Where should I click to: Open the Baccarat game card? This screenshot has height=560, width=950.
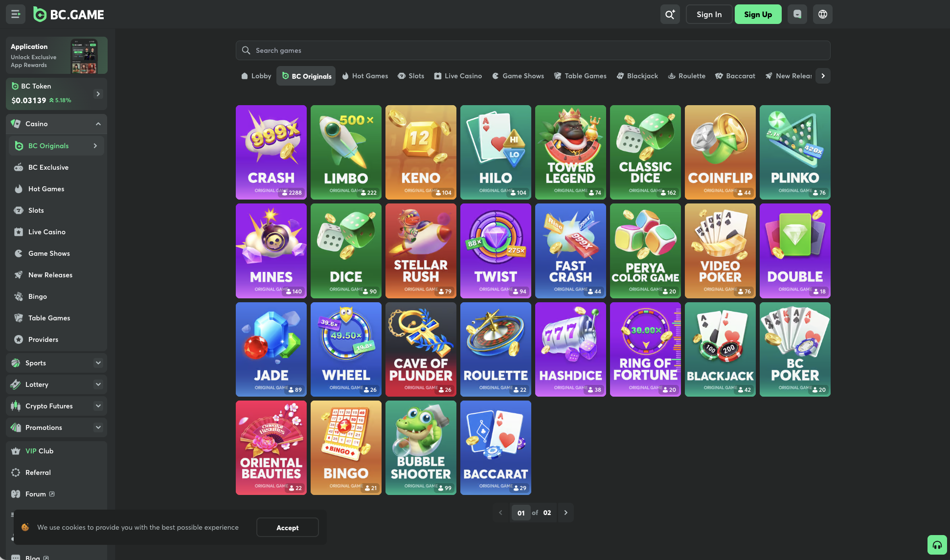coord(496,448)
